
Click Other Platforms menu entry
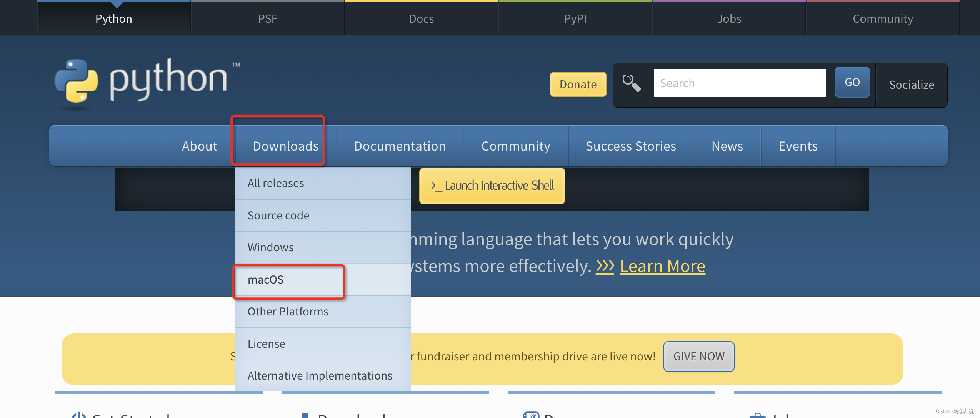288,312
